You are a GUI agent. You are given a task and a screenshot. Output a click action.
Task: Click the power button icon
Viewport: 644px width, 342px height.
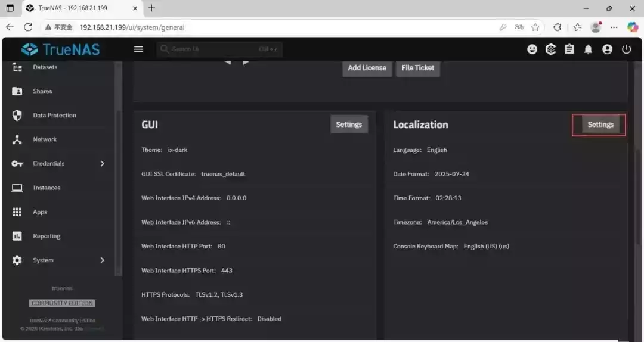click(626, 49)
